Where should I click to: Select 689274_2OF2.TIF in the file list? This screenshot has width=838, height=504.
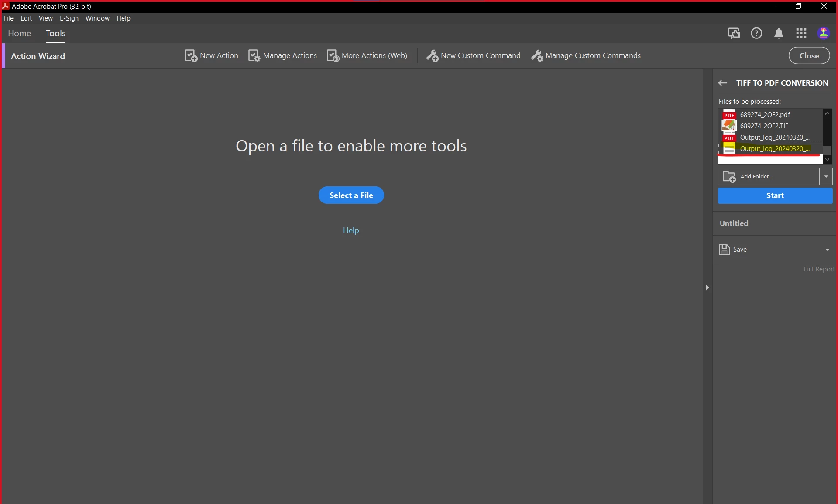(764, 126)
